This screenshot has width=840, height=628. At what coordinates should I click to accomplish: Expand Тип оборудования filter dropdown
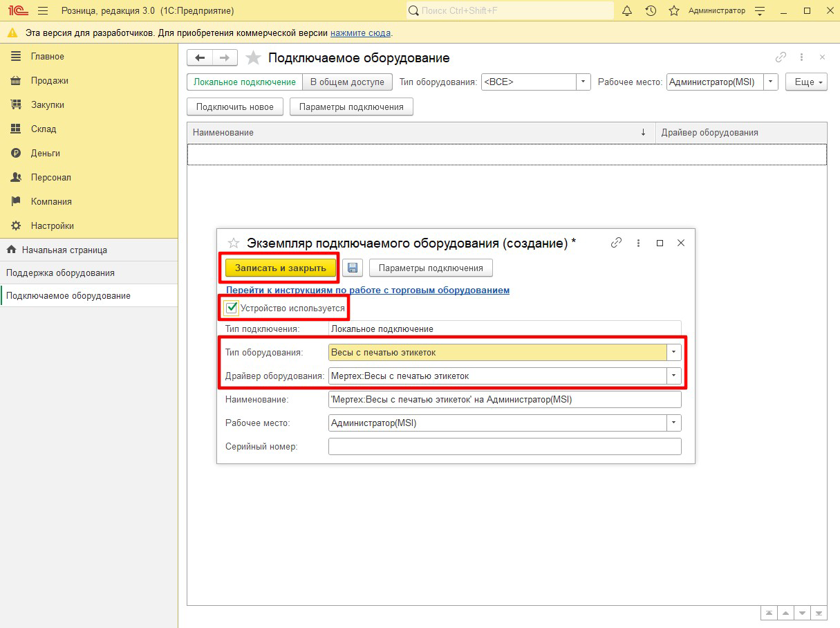(x=584, y=82)
